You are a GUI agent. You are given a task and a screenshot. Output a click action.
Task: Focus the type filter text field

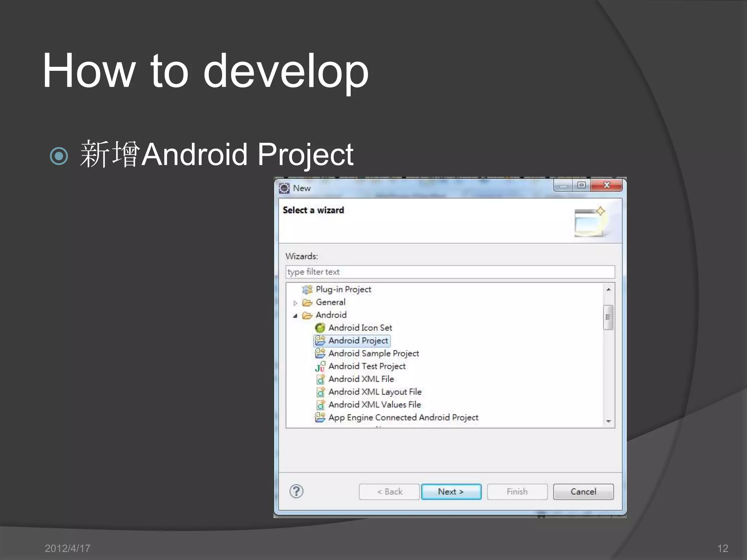[450, 272]
